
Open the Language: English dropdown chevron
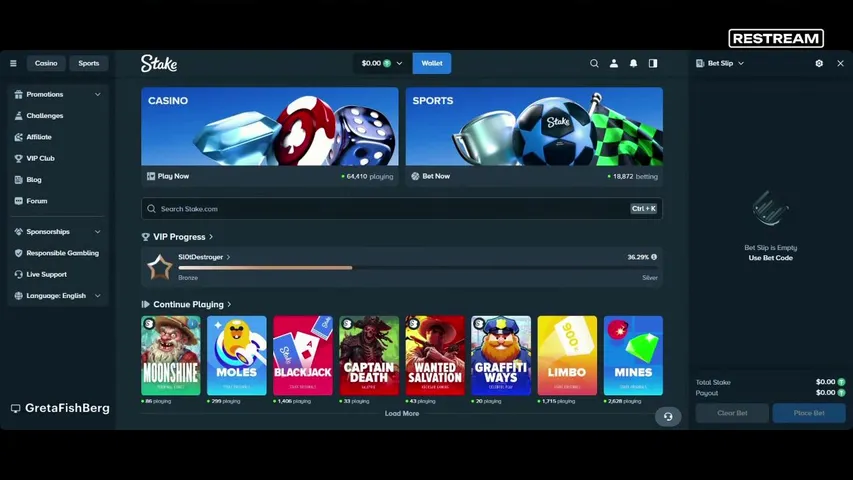tap(97, 296)
